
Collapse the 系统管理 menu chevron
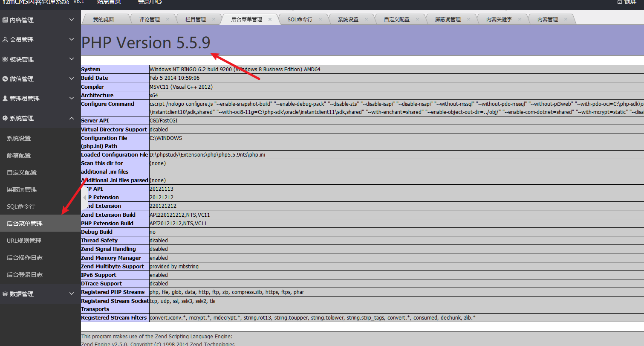pos(72,118)
